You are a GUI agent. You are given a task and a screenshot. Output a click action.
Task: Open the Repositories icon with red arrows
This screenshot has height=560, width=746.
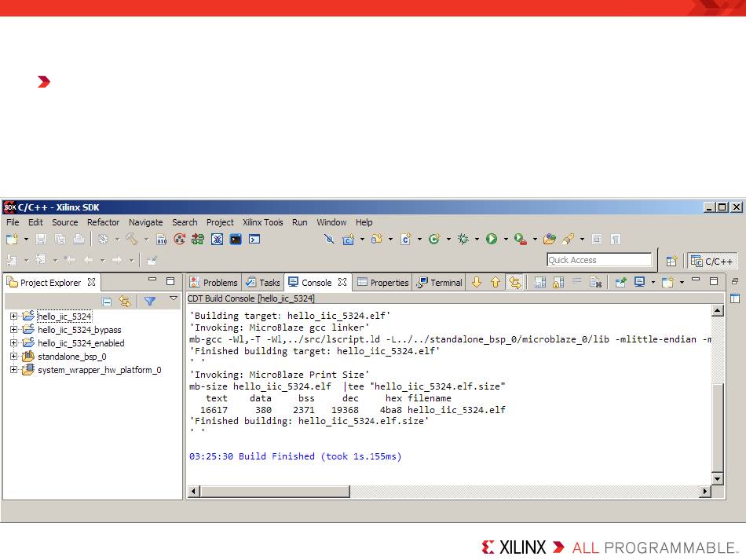pyautogui.click(x=179, y=239)
